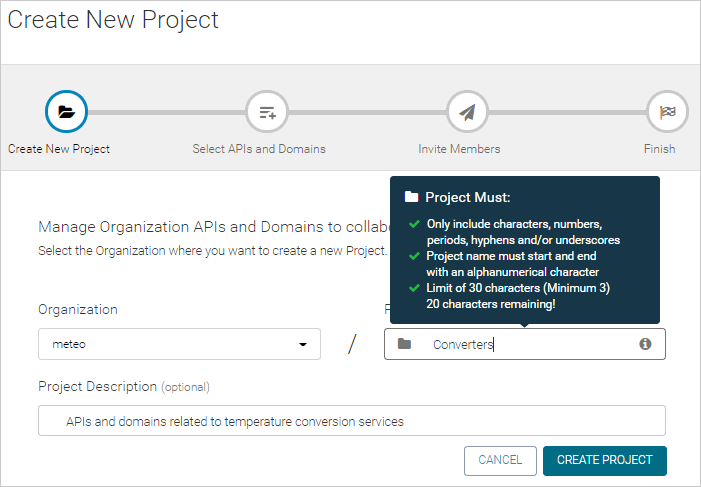
Task: Focus the project name field containing Converters
Action: click(530, 344)
